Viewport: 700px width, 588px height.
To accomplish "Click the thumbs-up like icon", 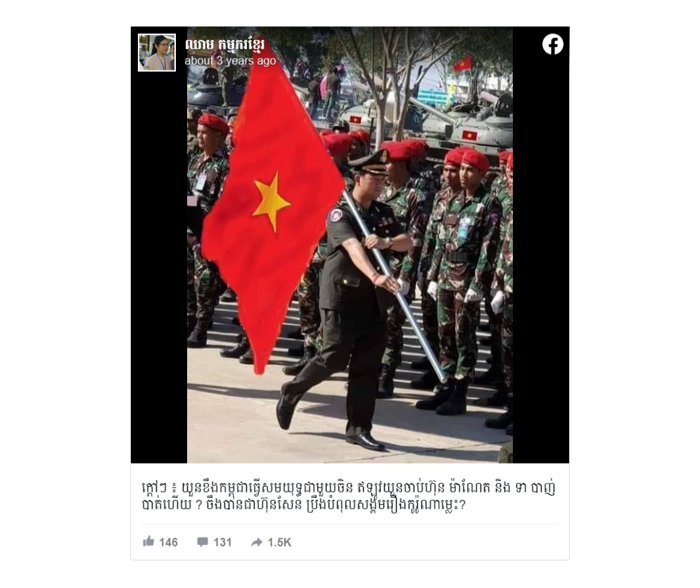I will tap(148, 542).
